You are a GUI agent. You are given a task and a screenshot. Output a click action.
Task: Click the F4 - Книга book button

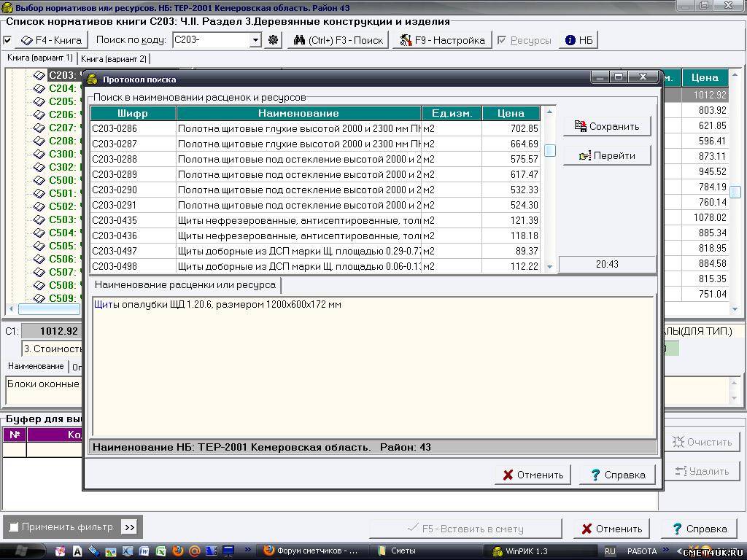coord(52,40)
